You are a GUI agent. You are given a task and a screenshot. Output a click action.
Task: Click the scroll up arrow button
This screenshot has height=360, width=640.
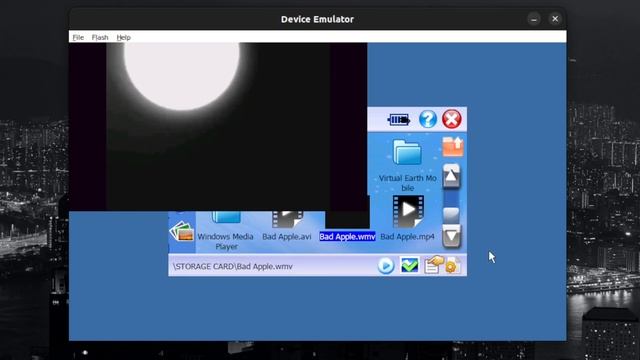[451, 176]
